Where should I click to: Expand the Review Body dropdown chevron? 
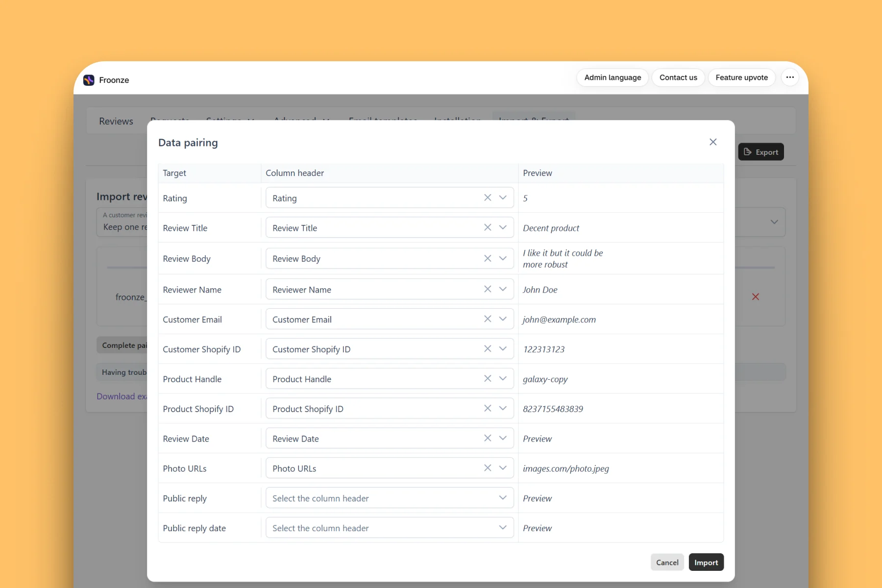503,258
